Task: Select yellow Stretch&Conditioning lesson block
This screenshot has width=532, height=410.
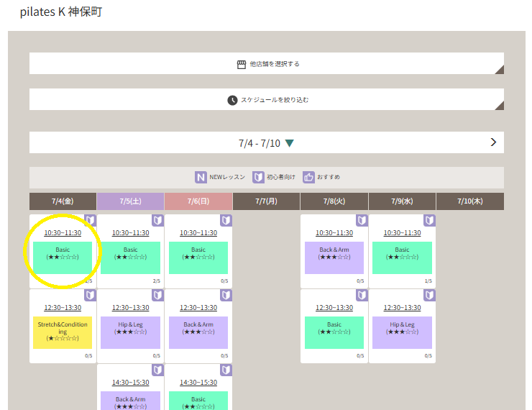Action: (x=63, y=332)
